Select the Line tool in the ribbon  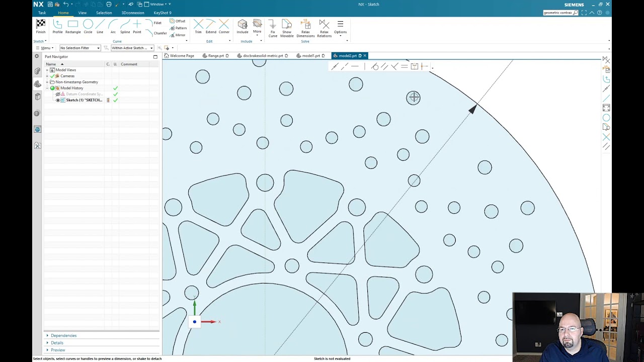[100, 27]
